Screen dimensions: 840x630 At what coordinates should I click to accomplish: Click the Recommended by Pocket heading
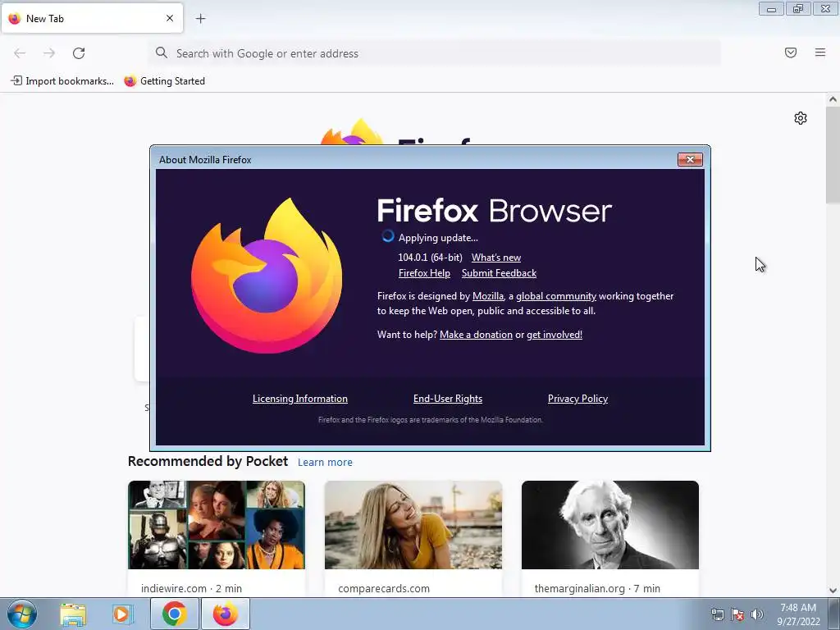tap(208, 461)
